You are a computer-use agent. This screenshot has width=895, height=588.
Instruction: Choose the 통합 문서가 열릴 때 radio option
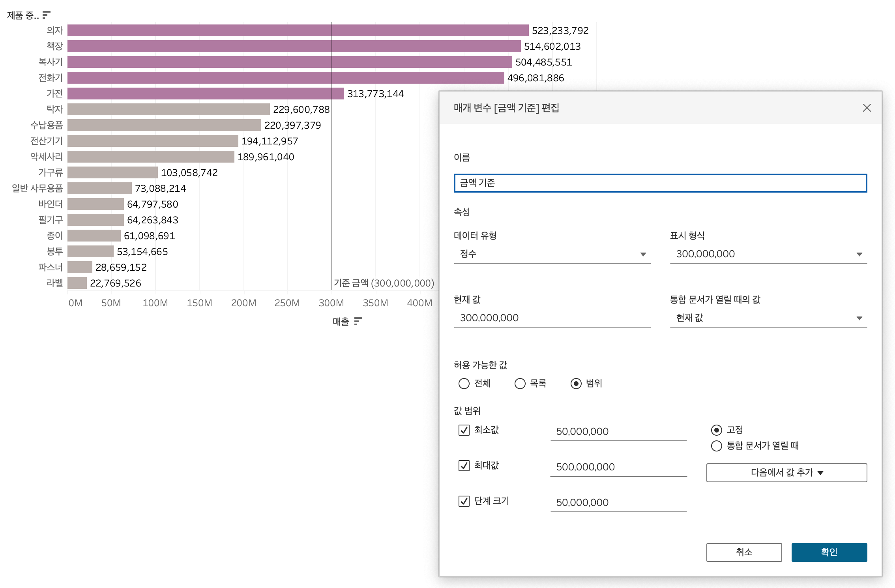click(x=717, y=446)
